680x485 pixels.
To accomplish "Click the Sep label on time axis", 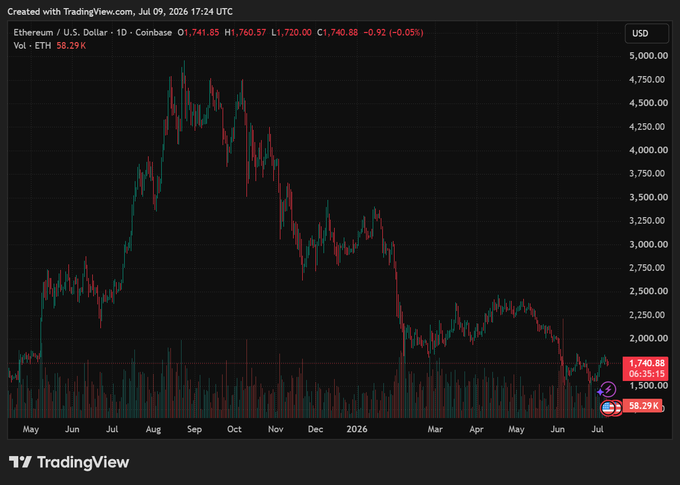I will pyautogui.click(x=194, y=429).
